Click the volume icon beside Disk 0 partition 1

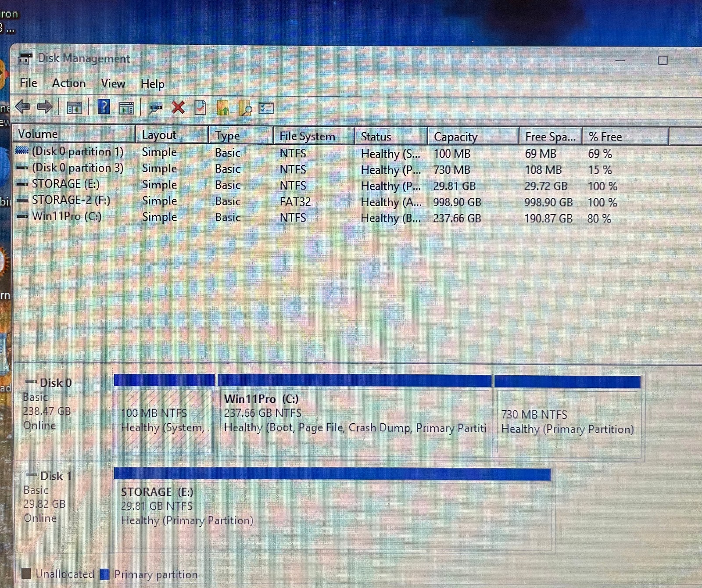point(22,151)
